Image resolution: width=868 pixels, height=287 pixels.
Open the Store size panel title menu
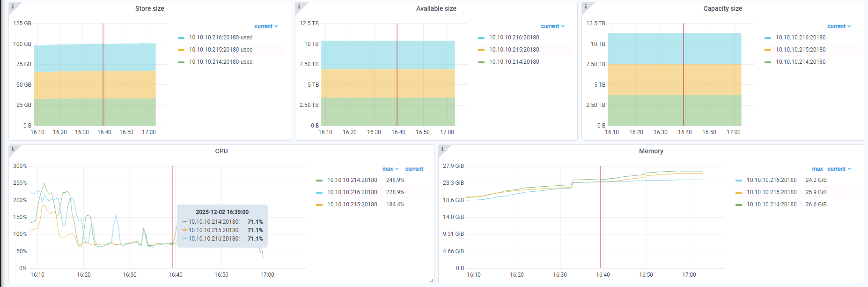150,8
